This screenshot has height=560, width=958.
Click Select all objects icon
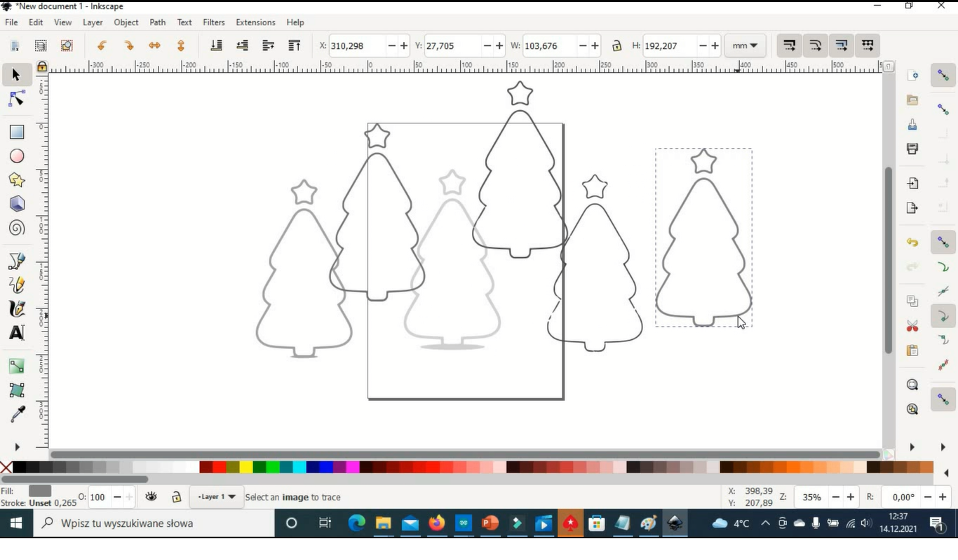click(x=15, y=46)
